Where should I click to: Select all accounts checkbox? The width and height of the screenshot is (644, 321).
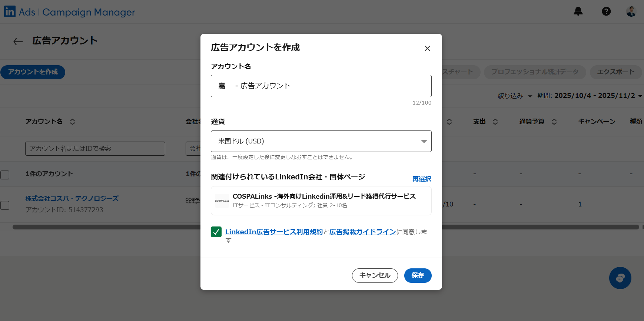tap(5, 175)
